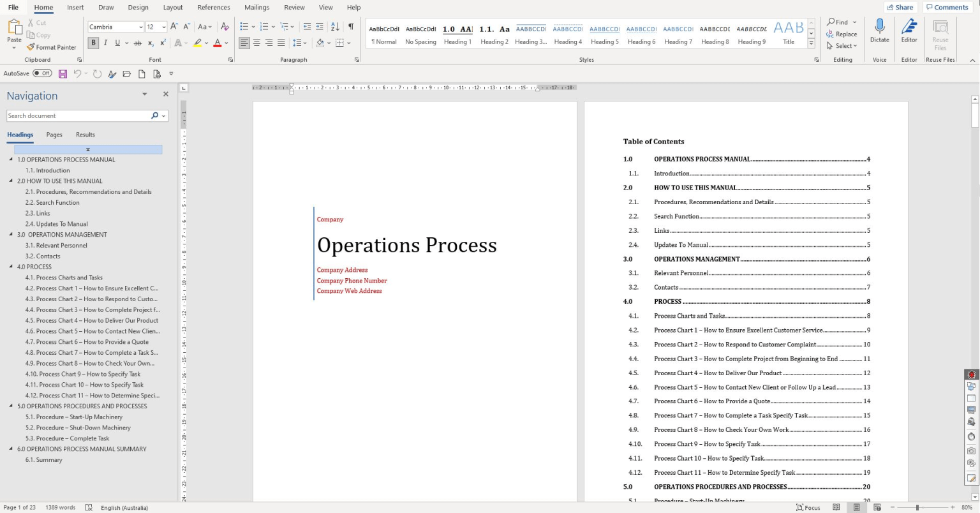Decrease indent of paragraph
This screenshot has width=980, height=513.
(307, 27)
